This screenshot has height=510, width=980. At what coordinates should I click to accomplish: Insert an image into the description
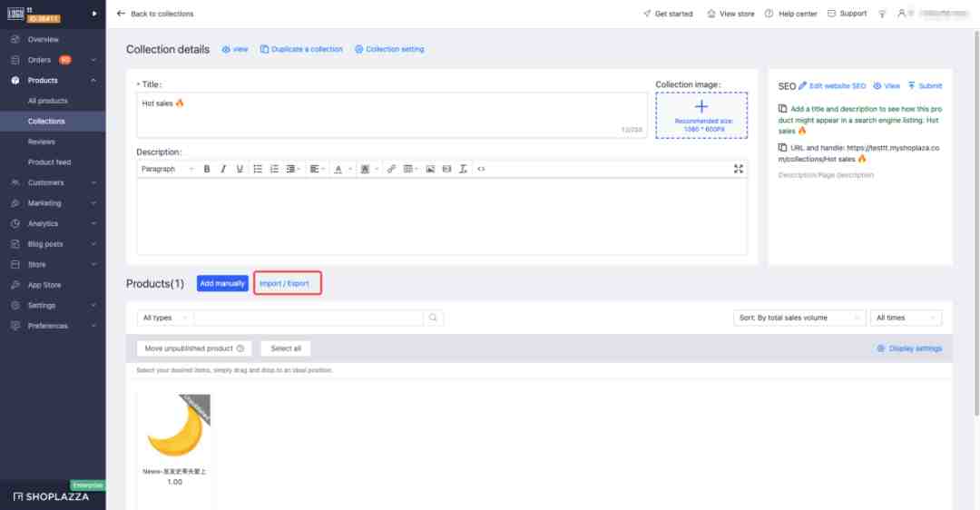tap(430, 169)
